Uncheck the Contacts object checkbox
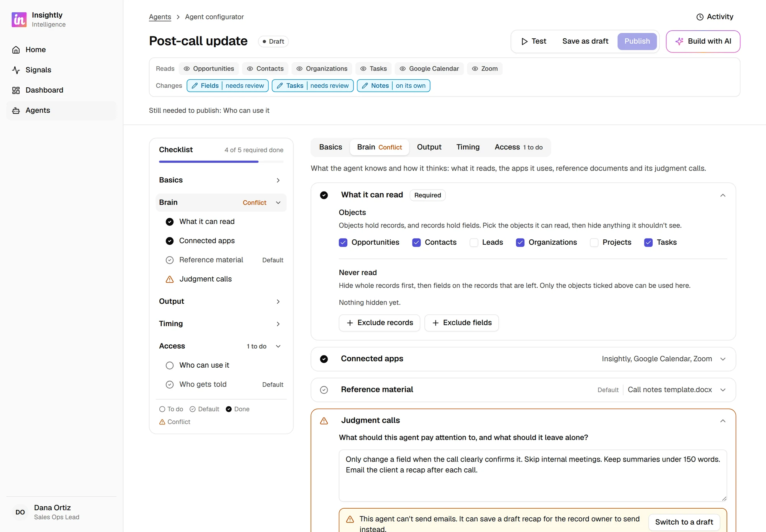This screenshot has height=532, width=766. tap(416, 242)
